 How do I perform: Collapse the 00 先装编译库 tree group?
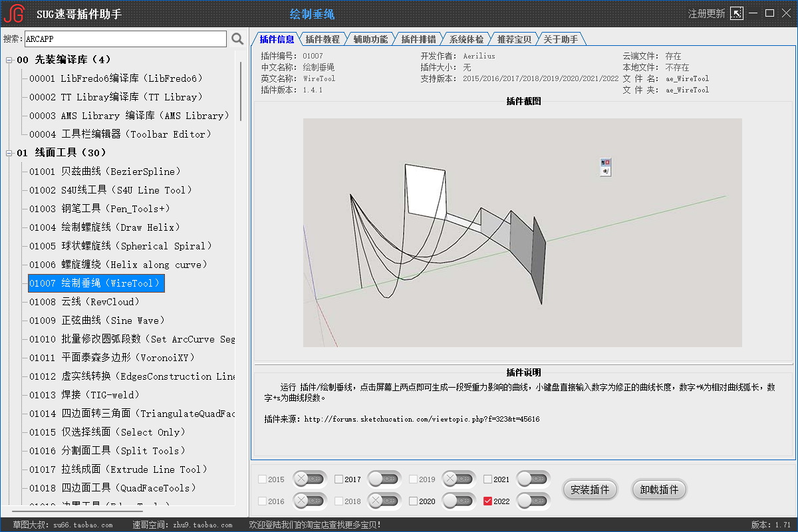[9, 60]
